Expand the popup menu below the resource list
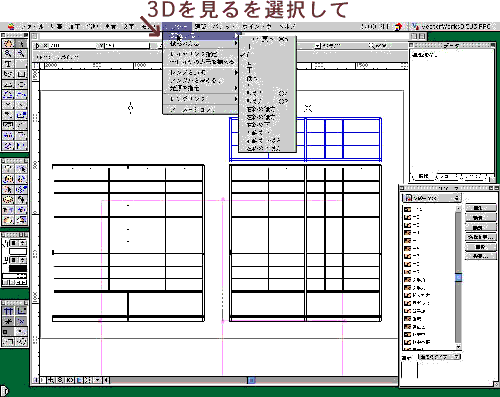 [x=440, y=357]
